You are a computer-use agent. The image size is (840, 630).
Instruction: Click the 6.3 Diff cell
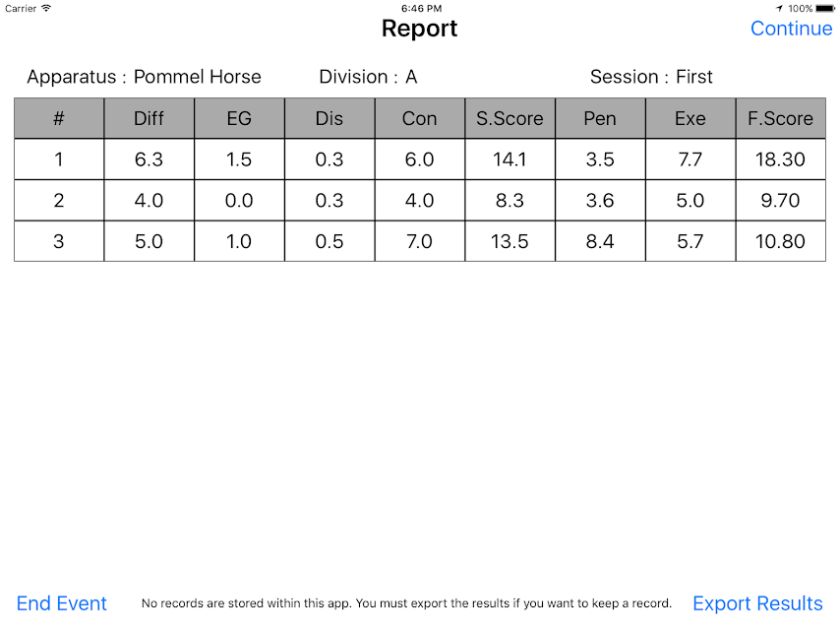pos(149,159)
